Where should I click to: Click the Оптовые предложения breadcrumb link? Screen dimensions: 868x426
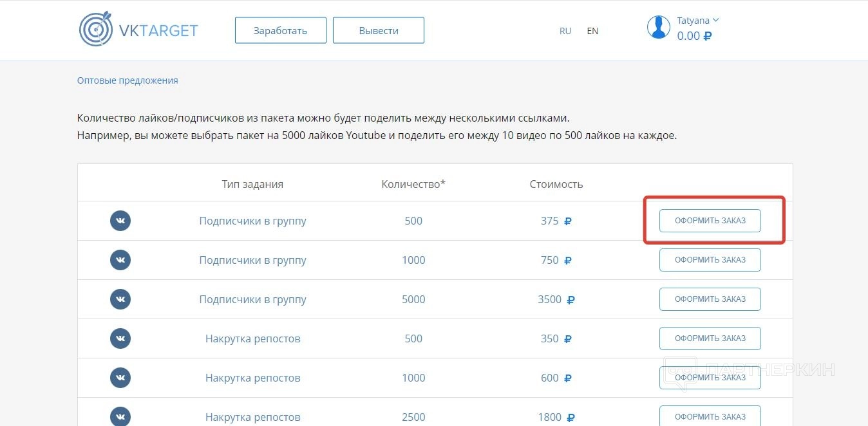[x=127, y=80]
